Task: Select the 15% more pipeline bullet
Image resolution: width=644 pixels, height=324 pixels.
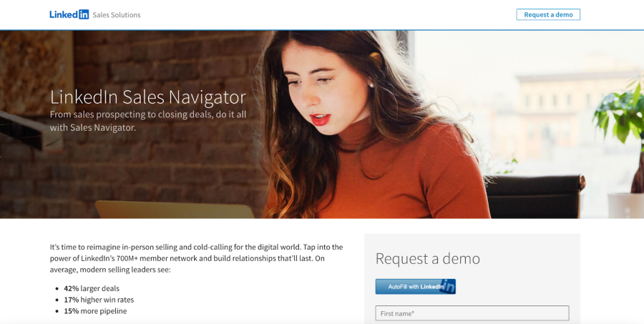Action: (x=95, y=311)
